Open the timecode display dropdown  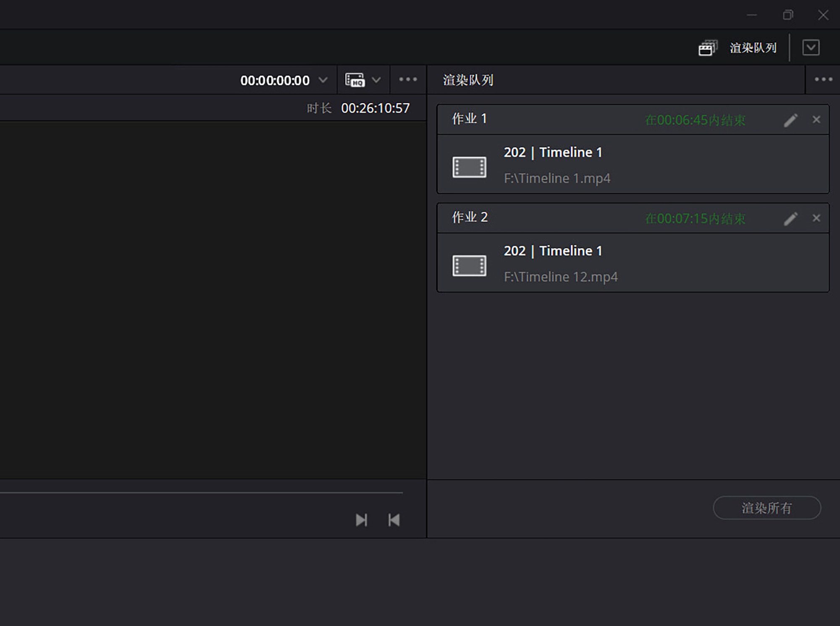tap(323, 80)
